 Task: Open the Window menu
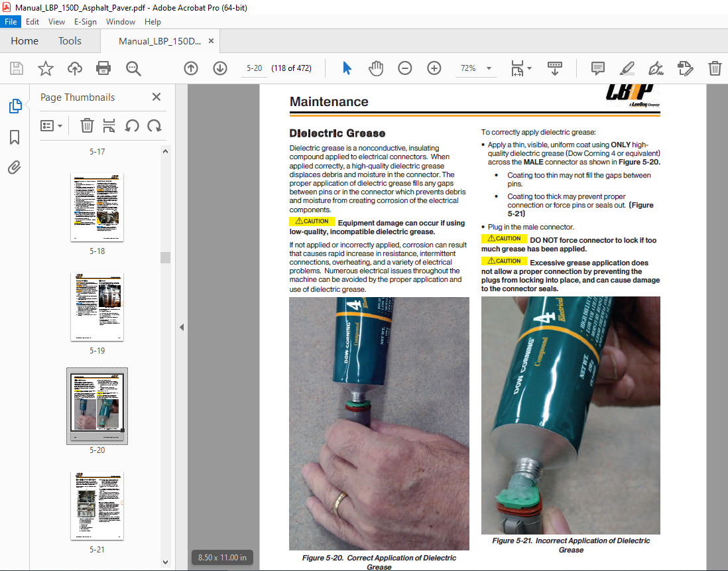click(x=121, y=22)
